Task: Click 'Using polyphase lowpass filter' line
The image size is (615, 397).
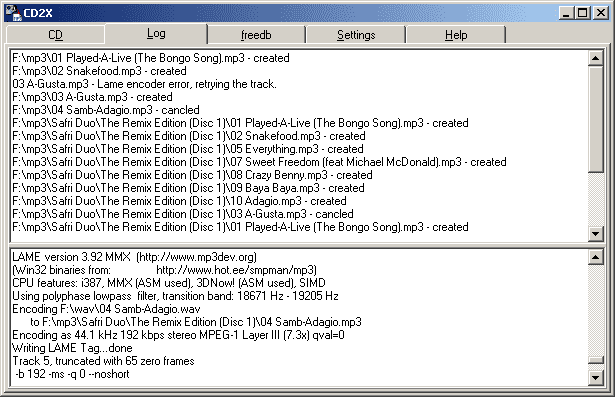Action: 175,296
